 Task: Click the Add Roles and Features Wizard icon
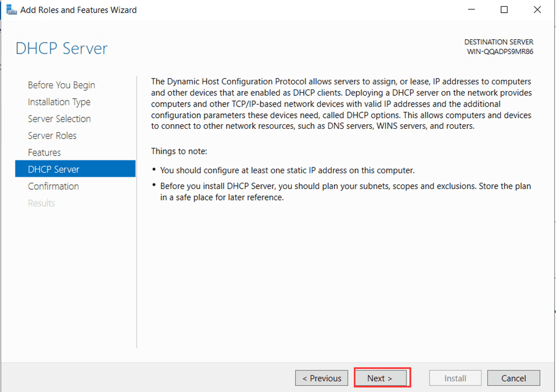[x=13, y=10]
